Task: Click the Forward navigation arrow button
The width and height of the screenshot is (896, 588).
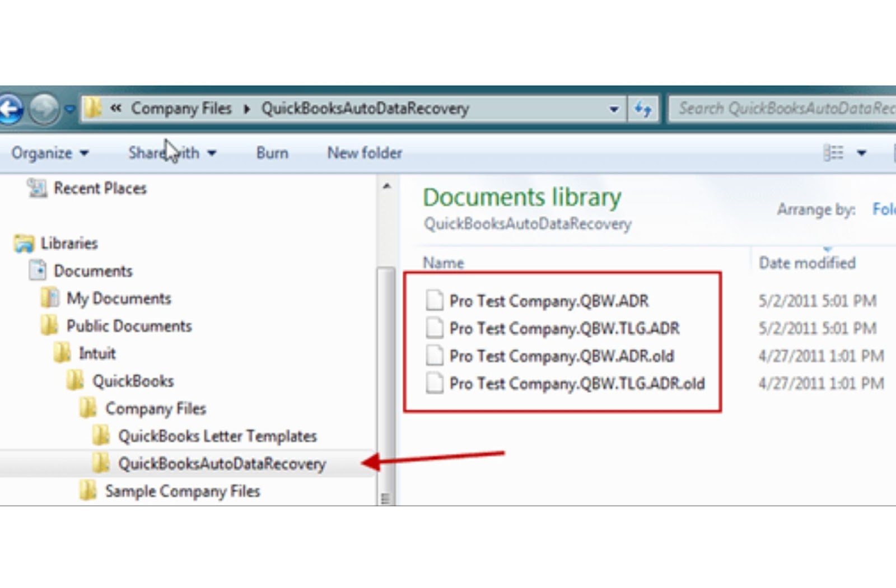Action: pyautogui.click(x=44, y=109)
